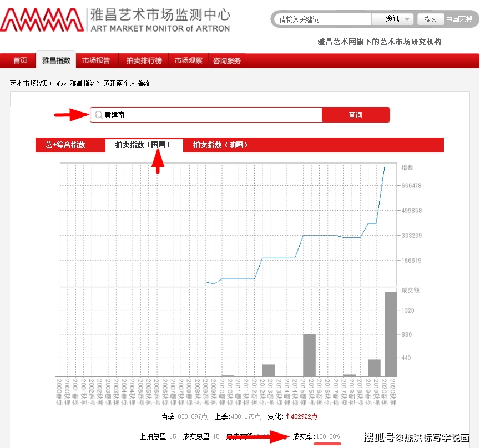This screenshot has height=448, width=480.
Task: Click the tallest 2020 turnover bar
Action: tap(391, 334)
